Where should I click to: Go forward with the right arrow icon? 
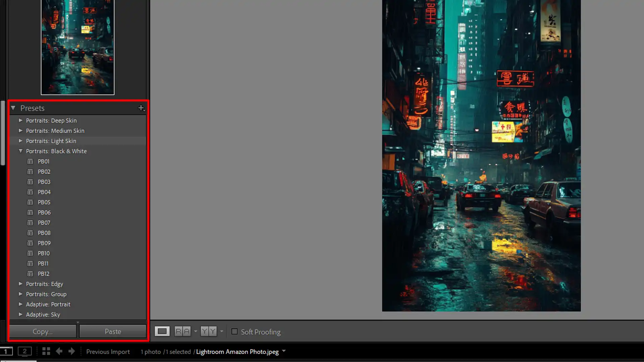72,351
